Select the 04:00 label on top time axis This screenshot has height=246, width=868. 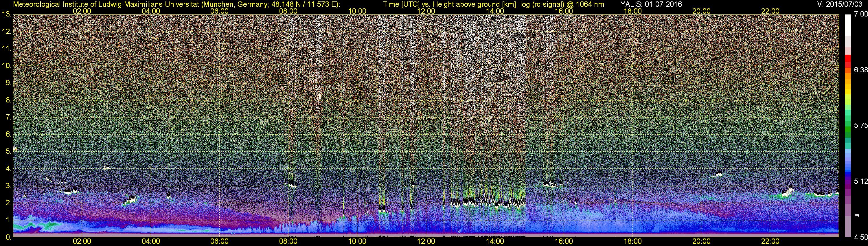click(x=151, y=11)
